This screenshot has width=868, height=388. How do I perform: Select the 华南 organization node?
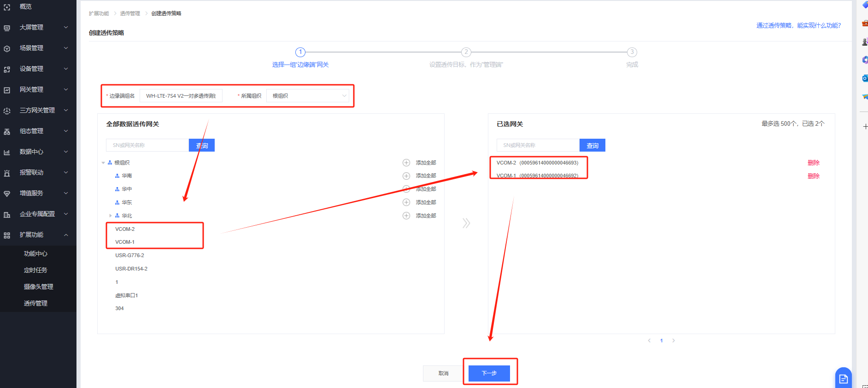tap(127, 176)
